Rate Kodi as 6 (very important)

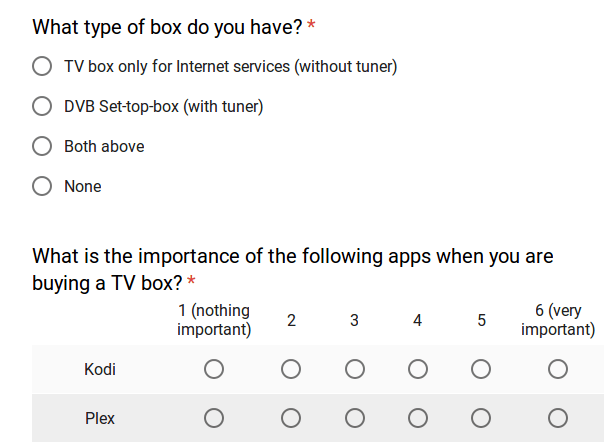point(558,369)
